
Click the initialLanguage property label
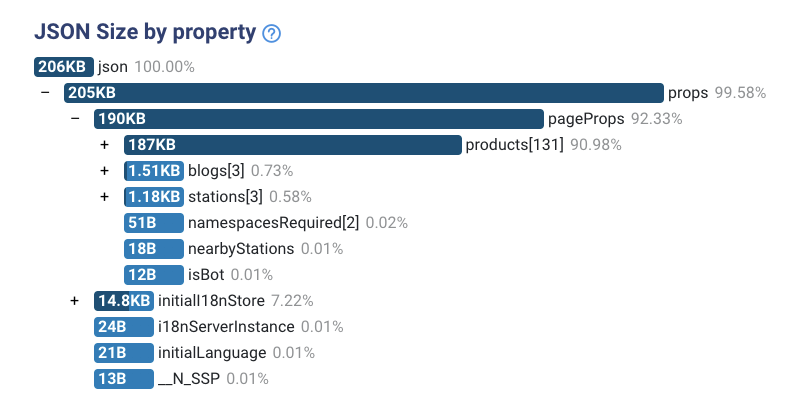[212, 353]
